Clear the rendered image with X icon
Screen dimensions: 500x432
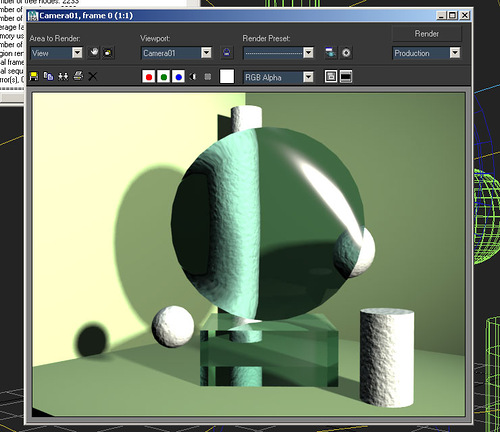(x=92, y=77)
